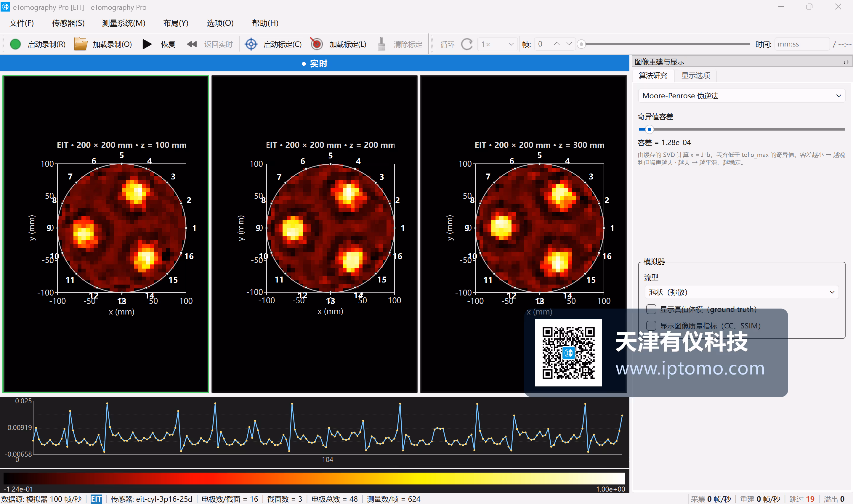Open the 选项(O) menu
Viewport: 853px width, 504px height.
(x=220, y=23)
